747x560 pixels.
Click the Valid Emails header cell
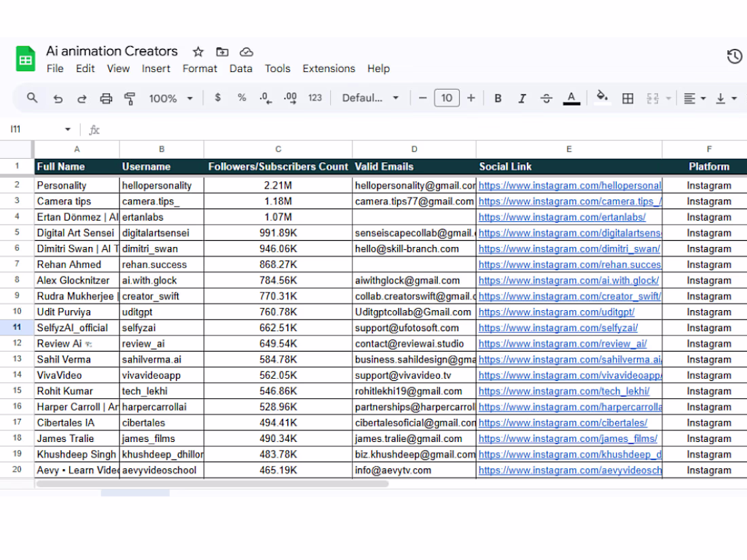coord(414,167)
